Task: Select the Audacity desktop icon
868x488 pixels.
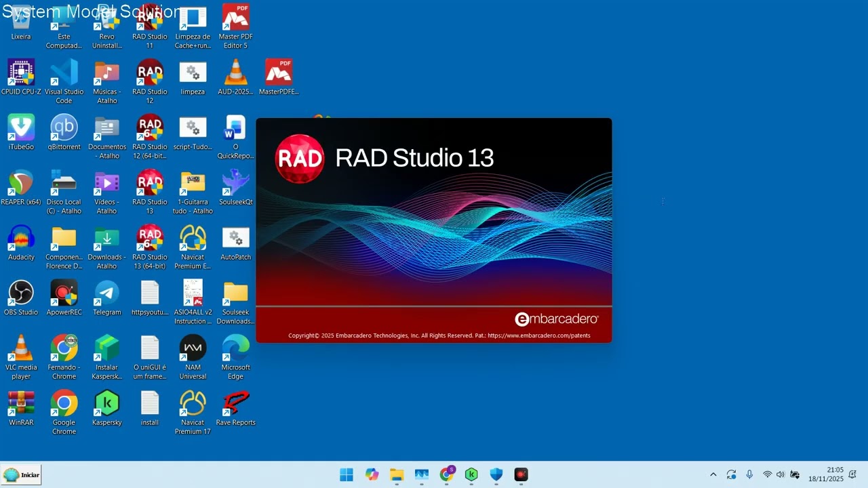Action: [21, 242]
